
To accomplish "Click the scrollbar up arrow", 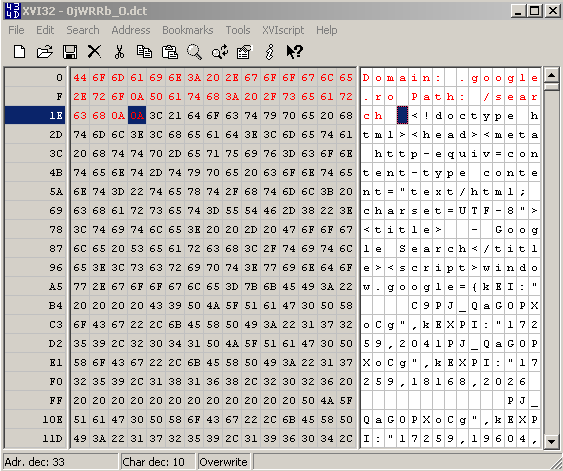I will point(551,75).
